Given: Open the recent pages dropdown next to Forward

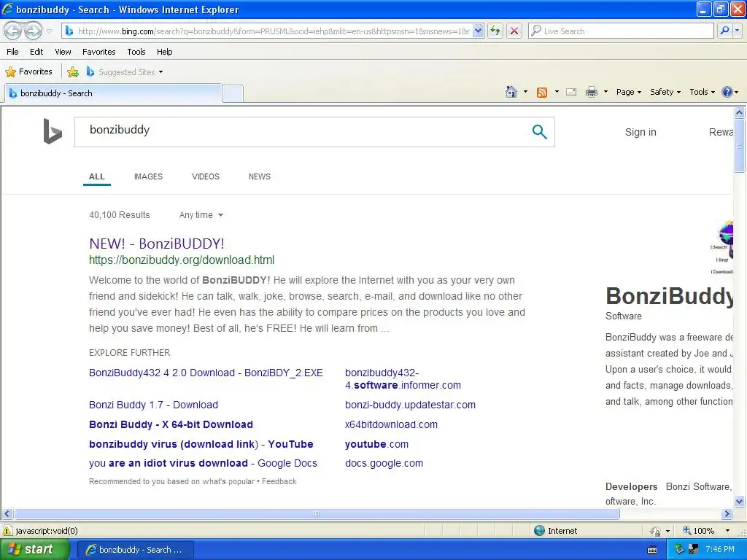Looking at the screenshot, I should tap(49, 31).
